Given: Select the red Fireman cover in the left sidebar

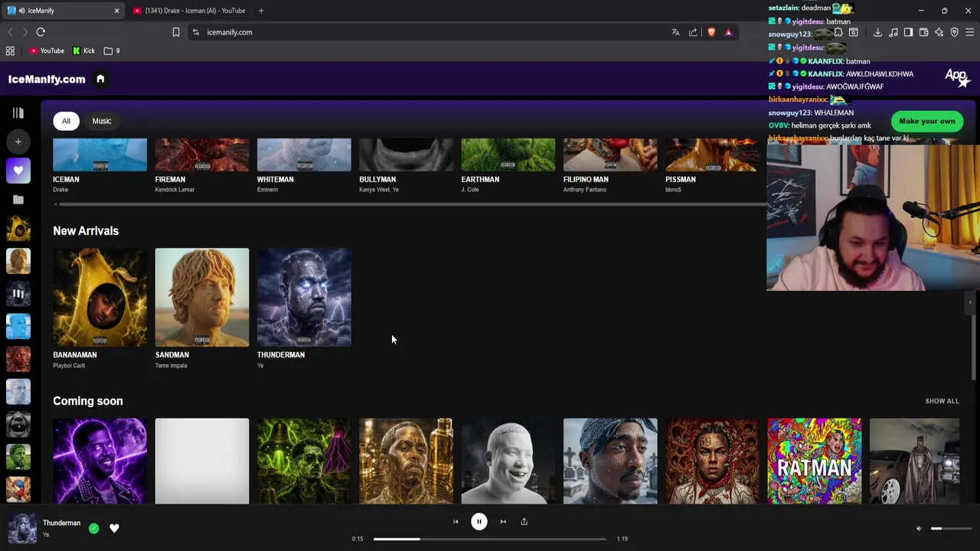Looking at the screenshot, I should point(18,359).
